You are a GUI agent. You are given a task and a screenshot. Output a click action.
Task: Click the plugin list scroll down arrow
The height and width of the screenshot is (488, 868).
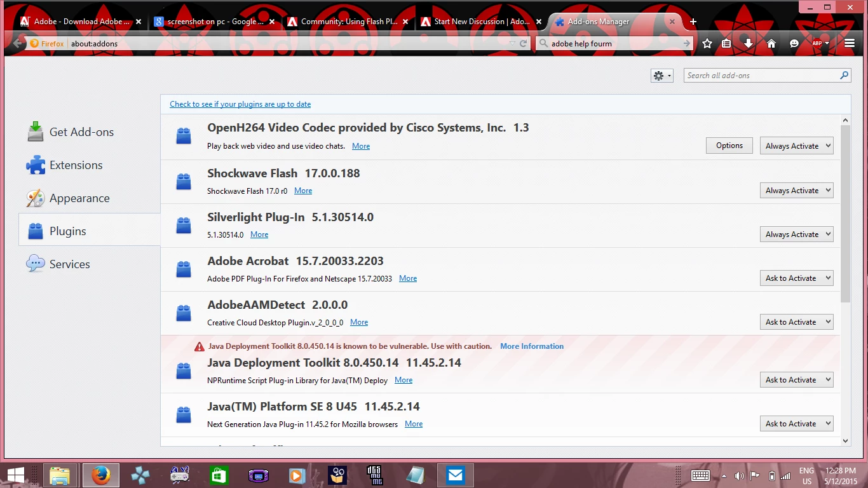tap(845, 440)
